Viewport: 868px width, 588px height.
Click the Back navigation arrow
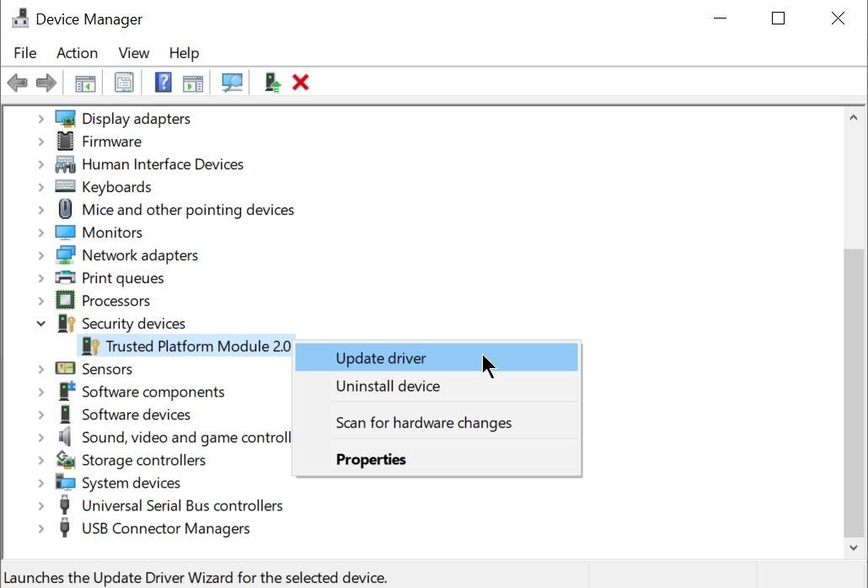(x=16, y=82)
